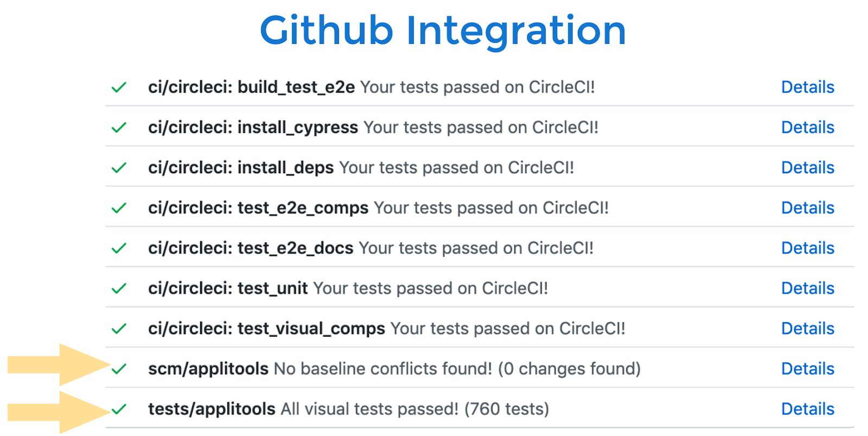
Task: Click the Github Integration heading
Action: pyautogui.click(x=443, y=30)
